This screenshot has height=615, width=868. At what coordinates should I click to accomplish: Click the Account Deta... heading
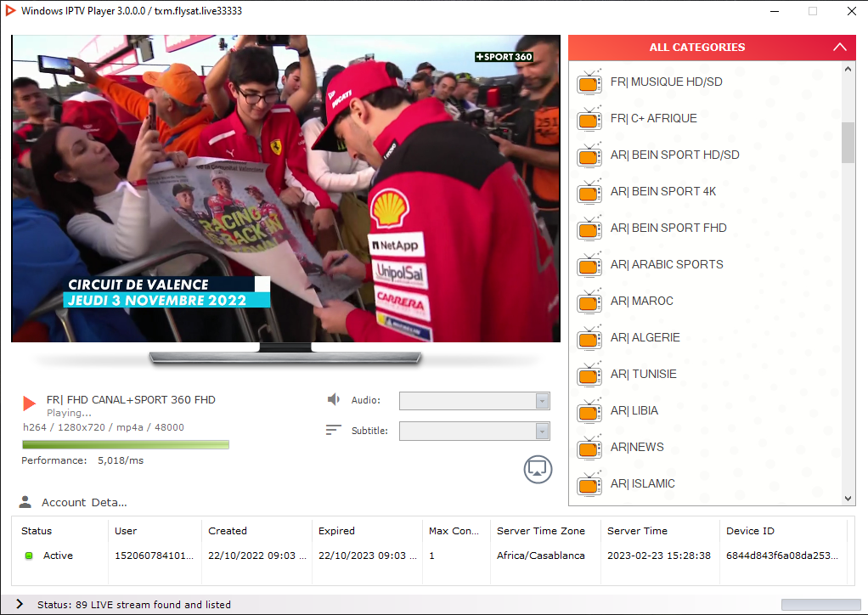84,503
